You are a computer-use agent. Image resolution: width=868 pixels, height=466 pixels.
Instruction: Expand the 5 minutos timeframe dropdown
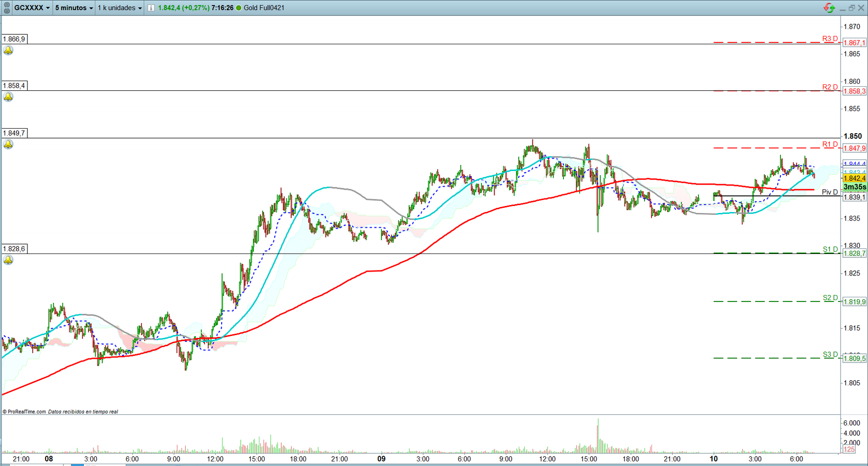pos(74,8)
